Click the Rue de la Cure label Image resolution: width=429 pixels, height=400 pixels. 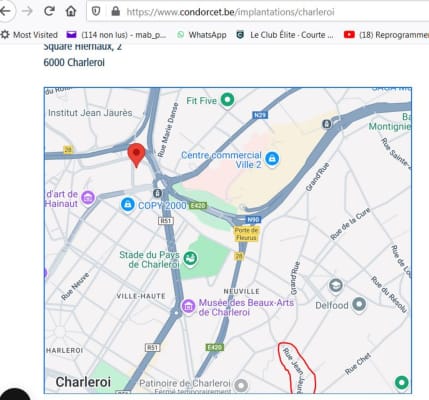(x=350, y=224)
